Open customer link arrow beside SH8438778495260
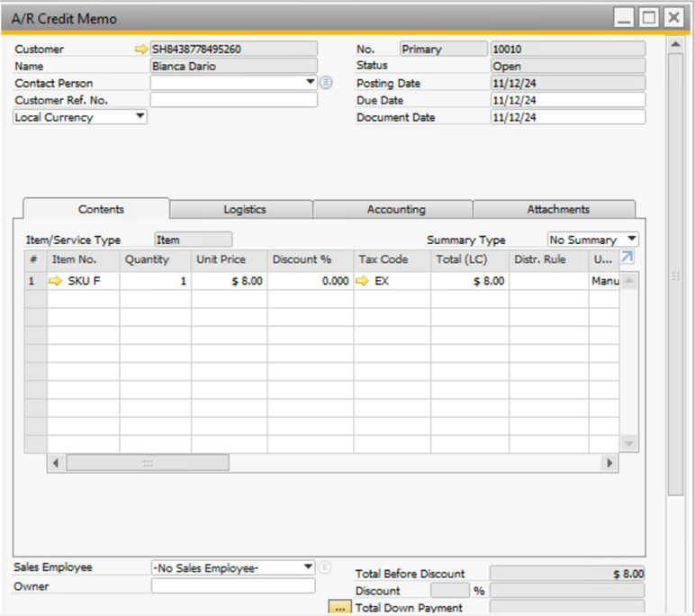The image size is (695, 616). [141, 50]
